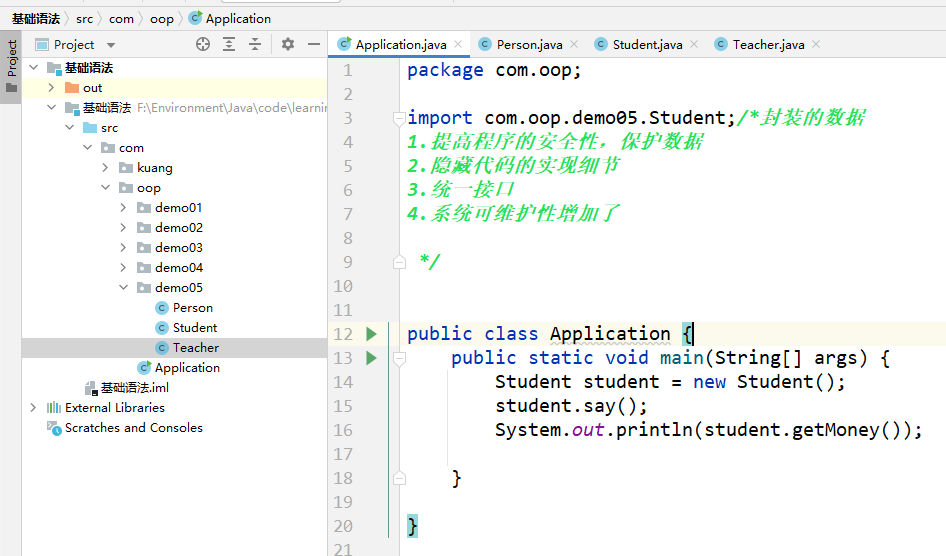Screen dimensions: 946x556
Task: Click 'student.say();' code line
Action: 571,406
